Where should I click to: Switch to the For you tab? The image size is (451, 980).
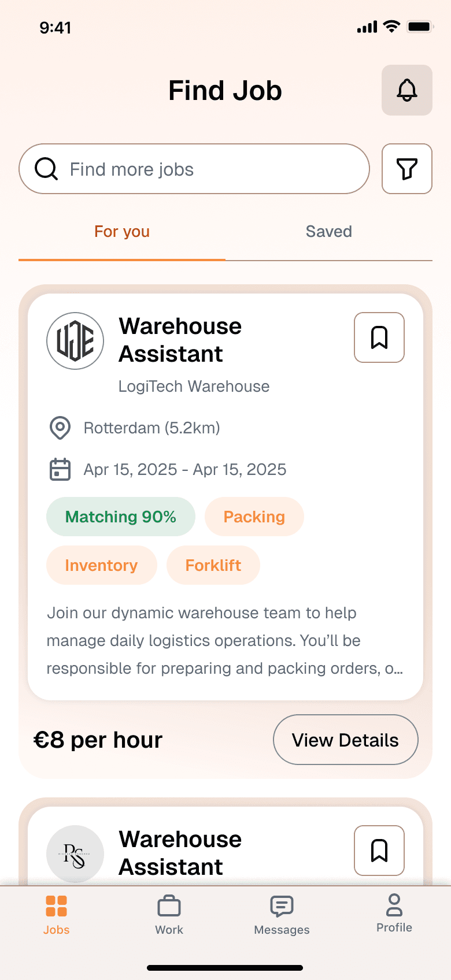[122, 231]
